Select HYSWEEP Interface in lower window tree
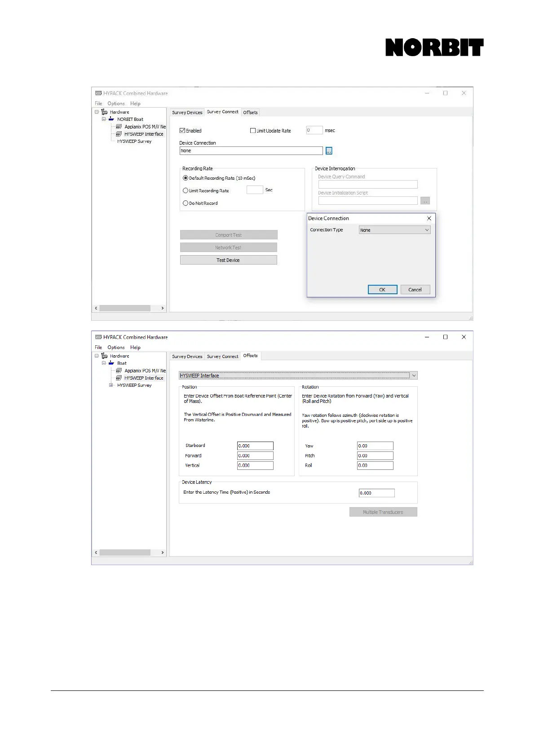 point(144,378)
